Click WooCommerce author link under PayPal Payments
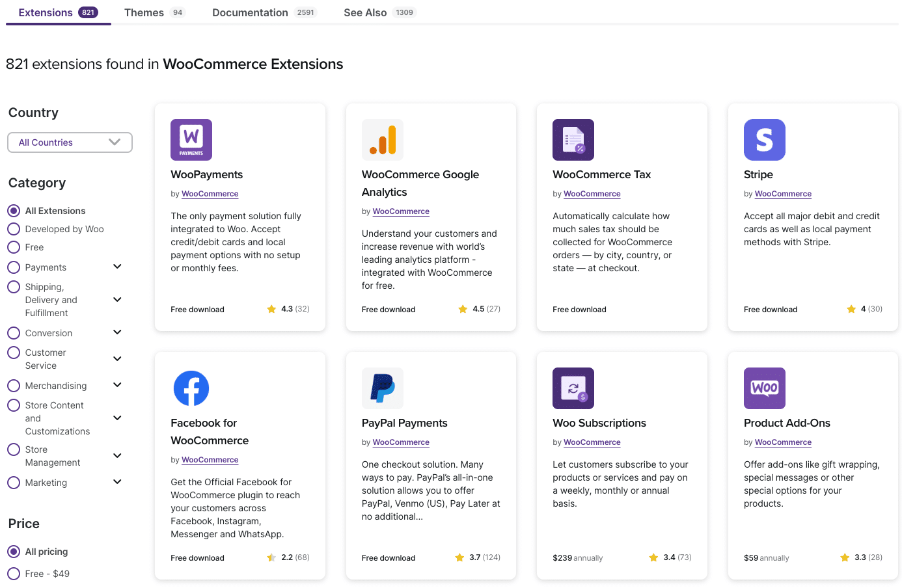The image size is (902, 588). pyautogui.click(x=401, y=442)
